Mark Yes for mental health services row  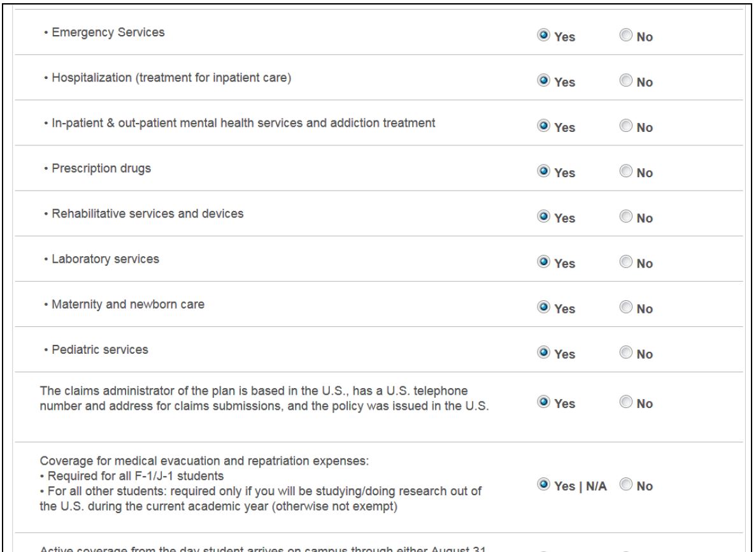pyautogui.click(x=543, y=126)
